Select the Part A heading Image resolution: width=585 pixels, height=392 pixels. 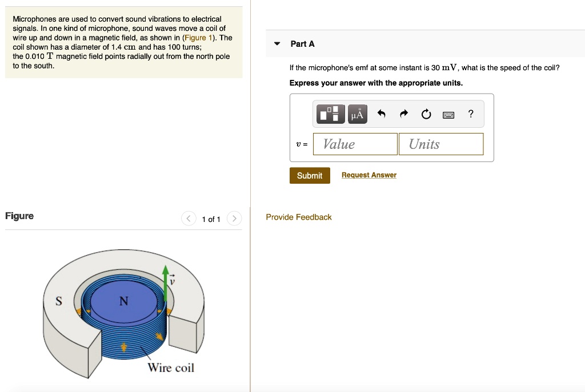302,44
